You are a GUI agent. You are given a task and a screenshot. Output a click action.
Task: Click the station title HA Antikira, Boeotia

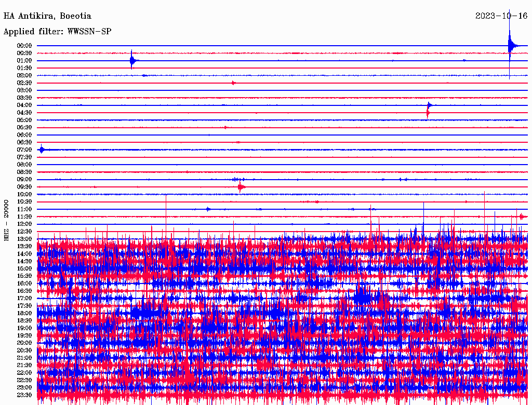[47, 16]
